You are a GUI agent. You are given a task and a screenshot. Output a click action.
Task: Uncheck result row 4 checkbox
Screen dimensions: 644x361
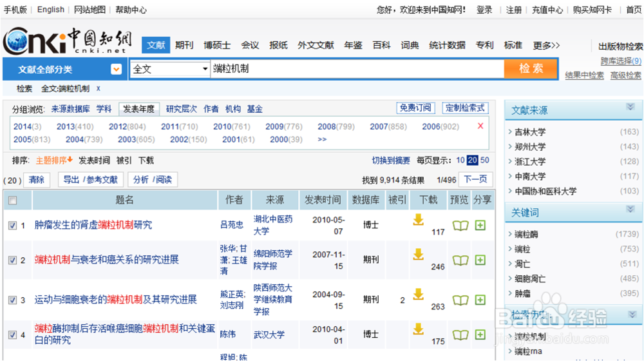point(13,335)
